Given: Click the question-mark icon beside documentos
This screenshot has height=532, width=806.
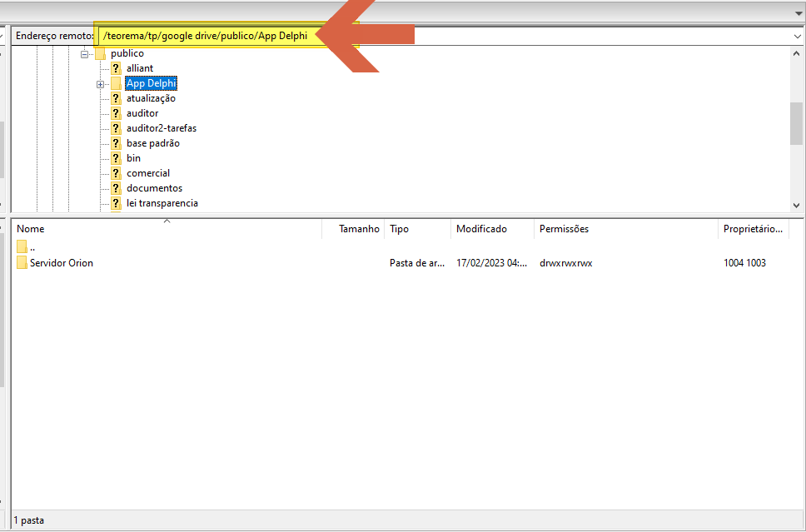Looking at the screenshot, I should point(117,188).
